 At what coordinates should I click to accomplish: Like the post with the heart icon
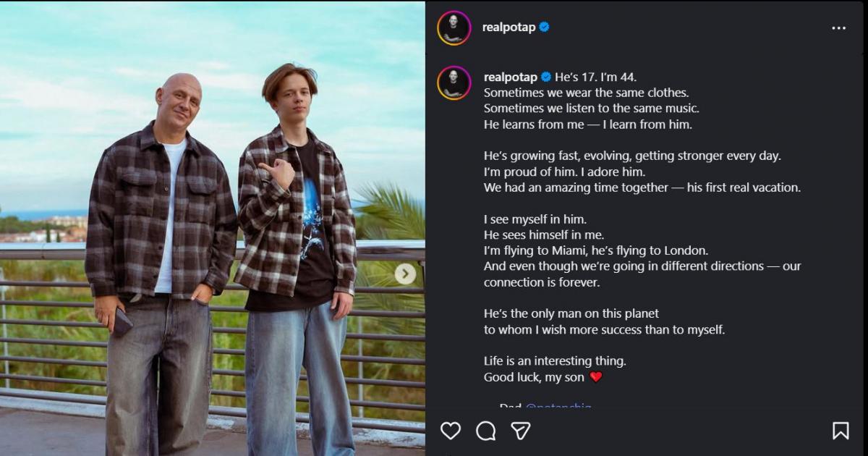coord(451,431)
